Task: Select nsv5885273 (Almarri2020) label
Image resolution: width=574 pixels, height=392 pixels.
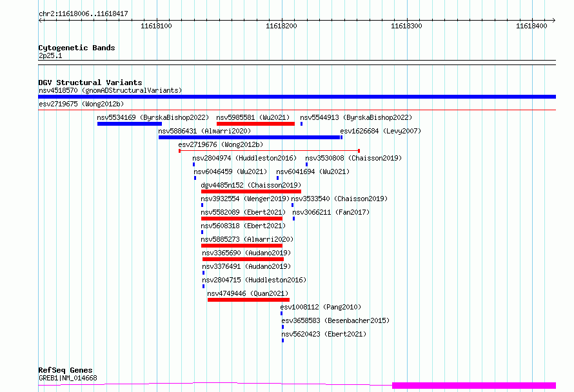Action: [247, 239]
